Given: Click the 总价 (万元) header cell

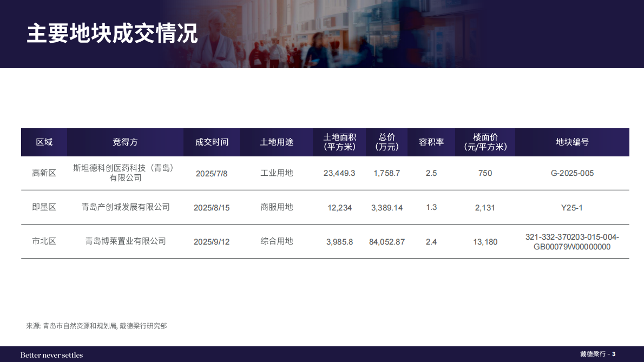Looking at the screenshot, I should (386, 142).
